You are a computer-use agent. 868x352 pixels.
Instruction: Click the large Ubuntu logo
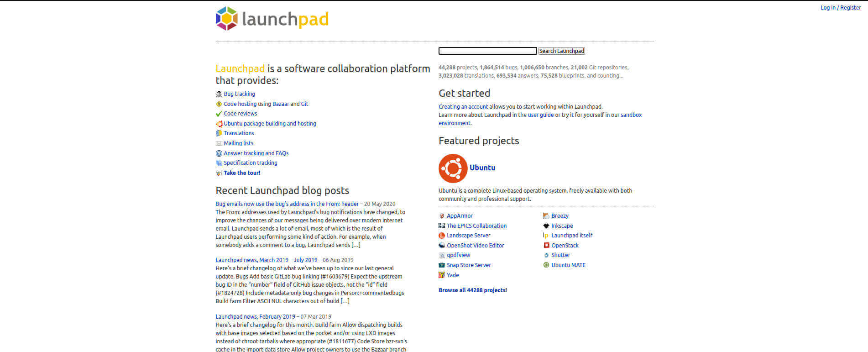(x=453, y=168)
